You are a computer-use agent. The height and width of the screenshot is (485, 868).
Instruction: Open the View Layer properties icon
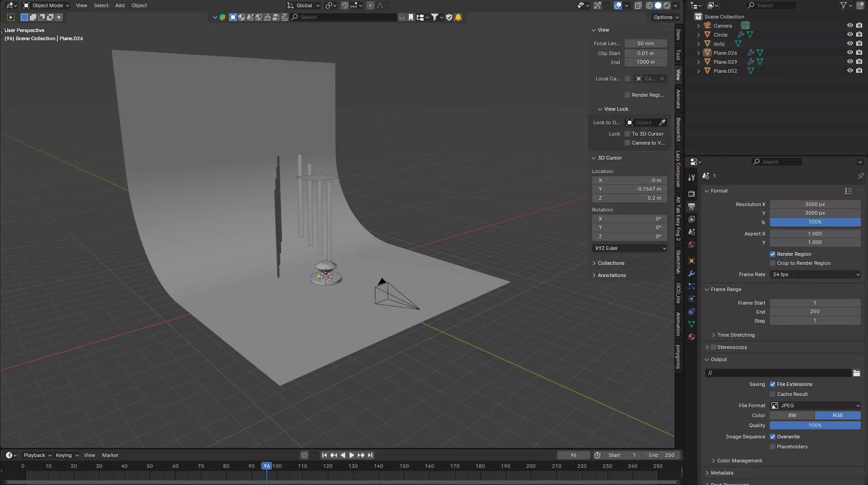(691, 219)
